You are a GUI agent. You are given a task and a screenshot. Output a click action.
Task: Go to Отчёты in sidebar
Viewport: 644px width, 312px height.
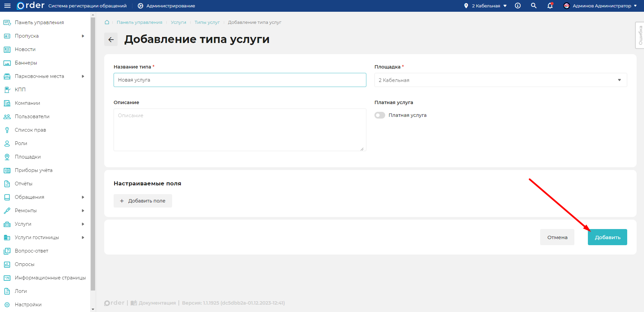[x=24, y=184]
